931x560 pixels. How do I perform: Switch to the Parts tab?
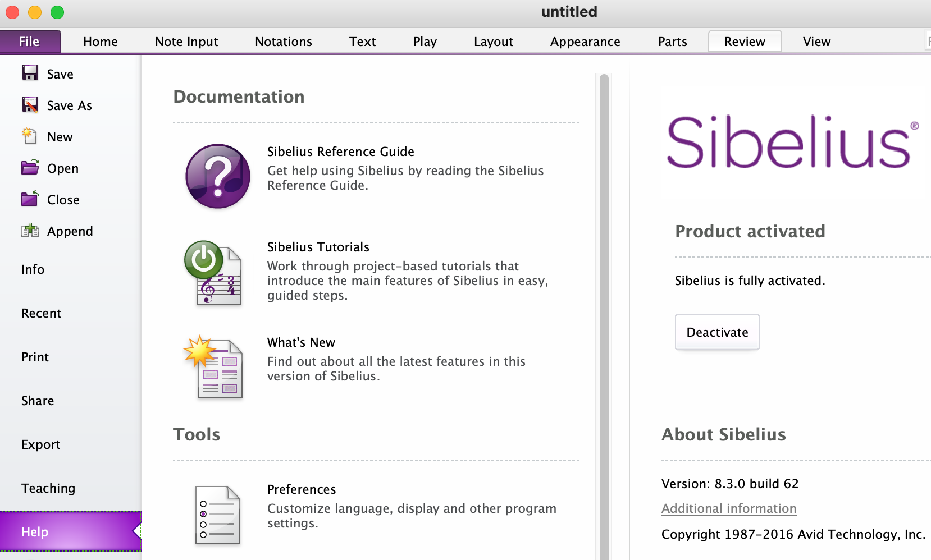click(x=673, y=42)
